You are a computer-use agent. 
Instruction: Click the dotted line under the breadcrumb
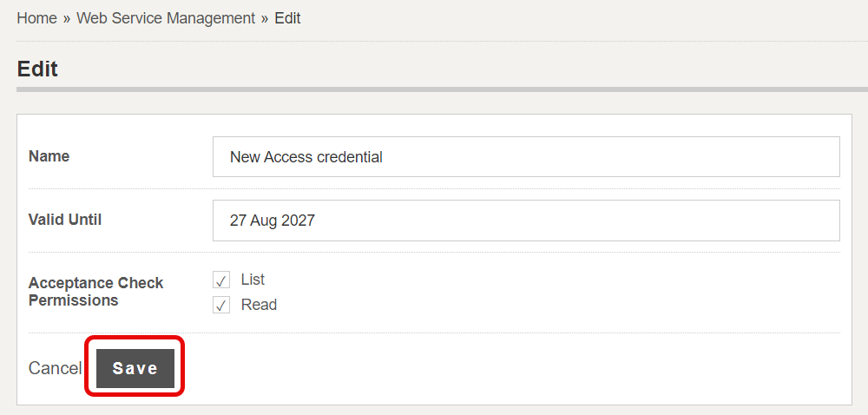tap(443, 42)
